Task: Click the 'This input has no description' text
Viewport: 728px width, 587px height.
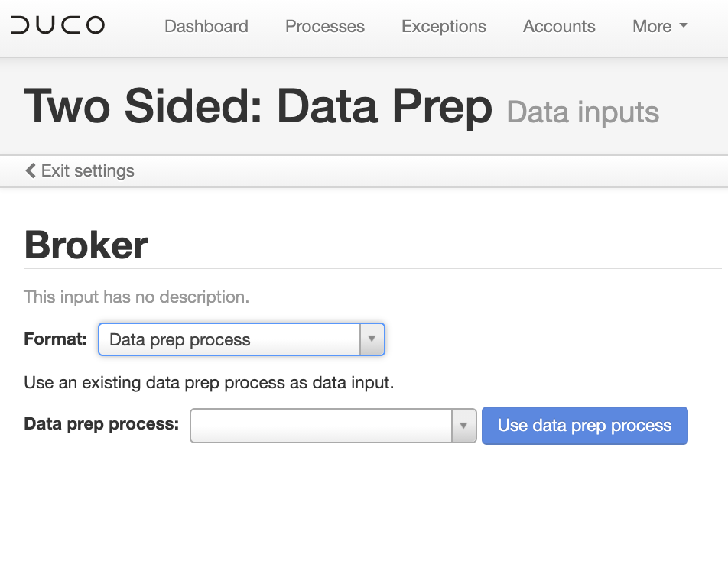Action: click(x=138, y=297)
